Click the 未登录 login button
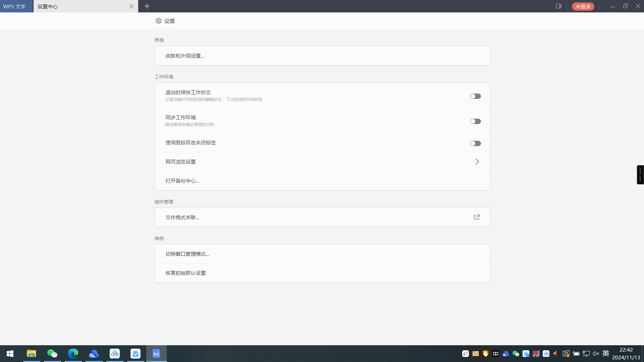The width and height of the screenshot is (644, 362). tap(583, 6)
